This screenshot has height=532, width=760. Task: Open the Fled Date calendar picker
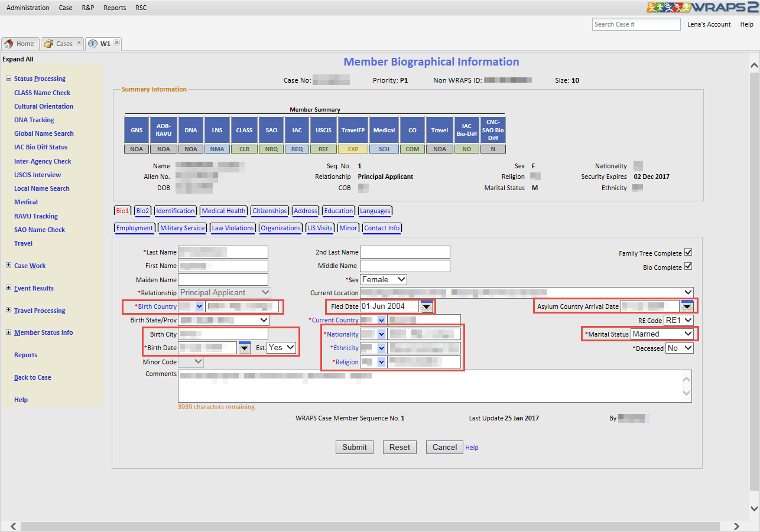[426, 306]
